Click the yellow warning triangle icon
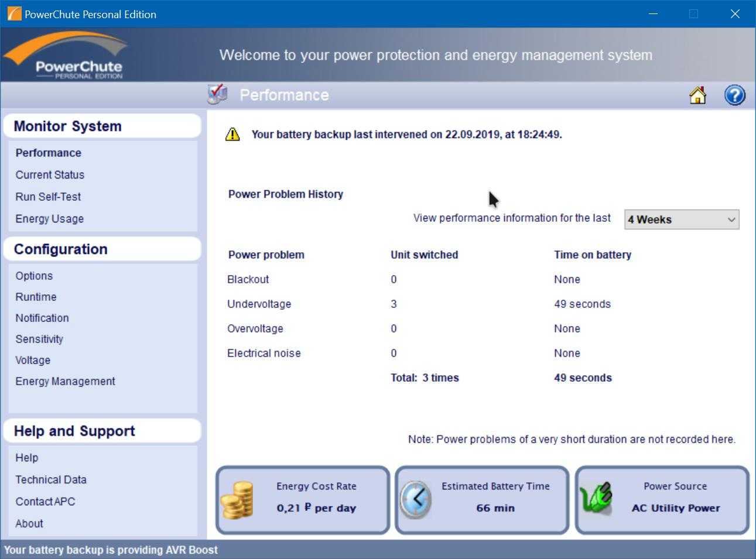This screenshot has width=756, height=559. click(232, 135)
